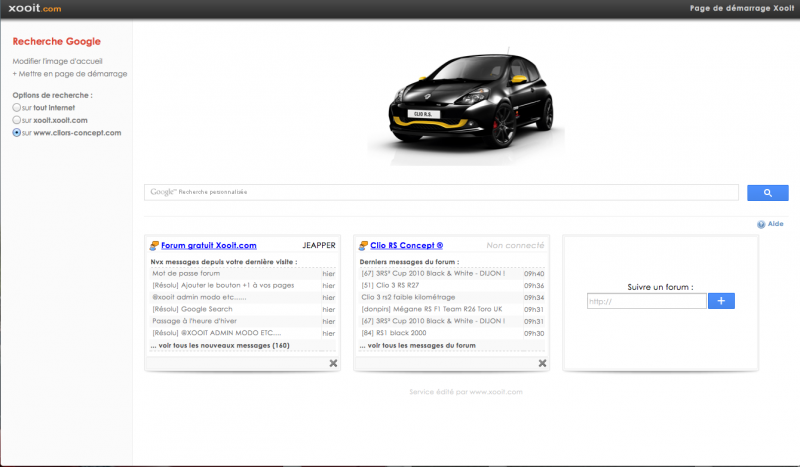
Task: Click the 'Non connecté' status text
Action: click(x=515, y=245)
